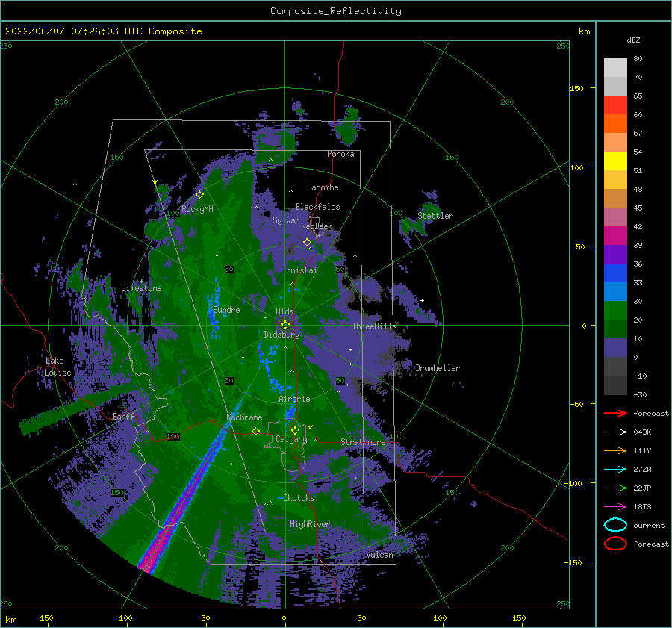The height and width of the screenshot is (628, 672).
Task: Click the 04DK legend text
Action: tap(642, 432)
